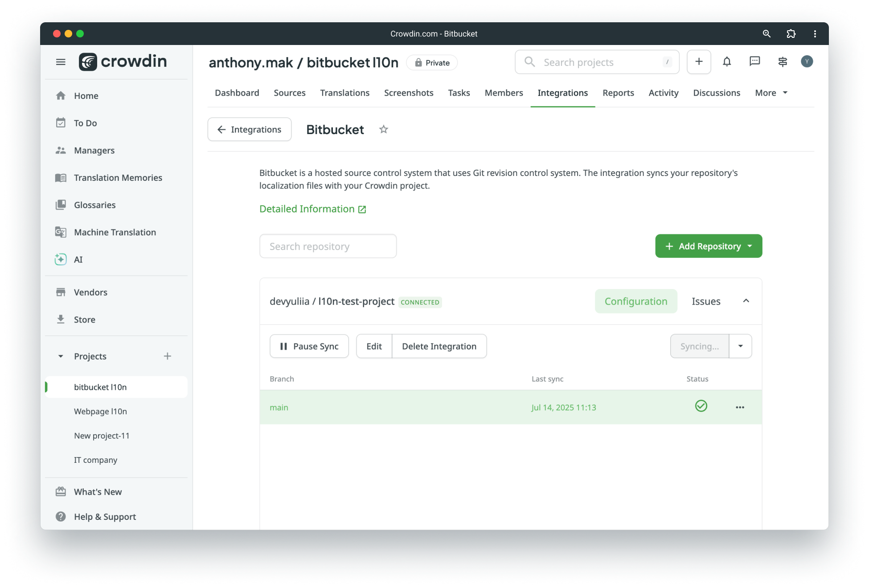Select New project-11 in sidebar
The image size is (869, 588).
[x=102, y=435]
